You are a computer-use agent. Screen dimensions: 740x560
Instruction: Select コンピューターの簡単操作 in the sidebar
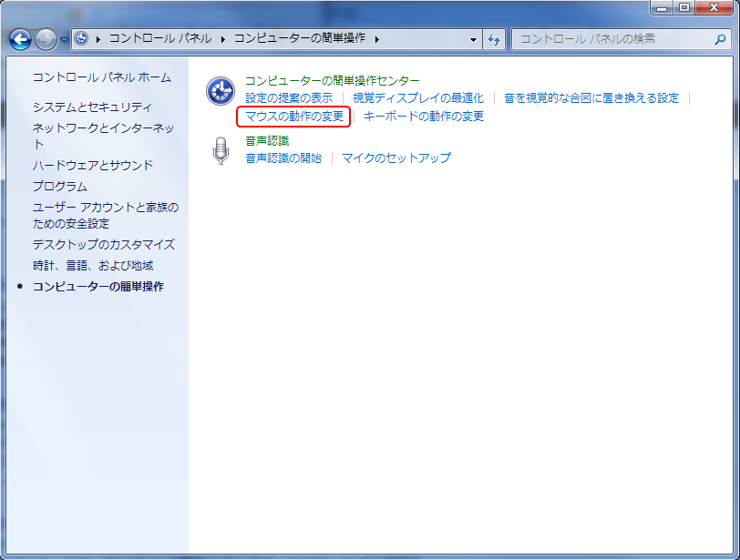click(98, 286)
